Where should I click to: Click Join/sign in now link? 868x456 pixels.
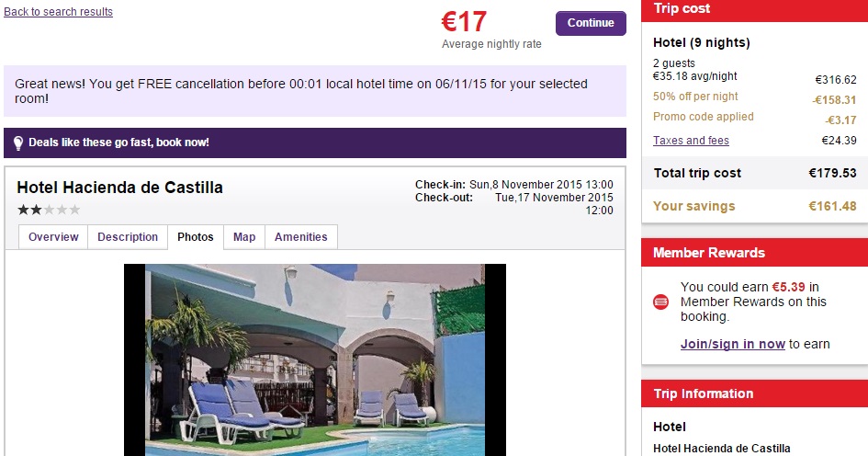(733, 344)
